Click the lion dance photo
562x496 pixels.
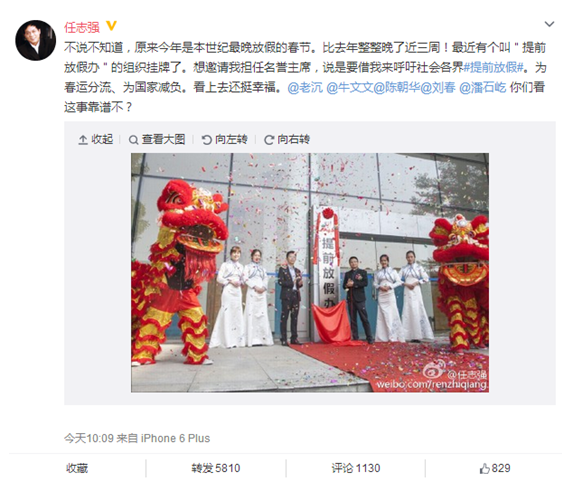click(x=310, y=272)
